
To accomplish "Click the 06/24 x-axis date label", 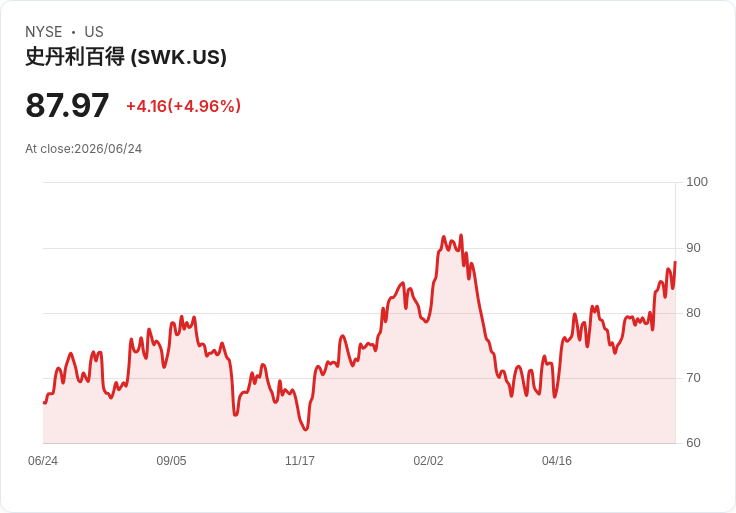I will tap(43, 461).
